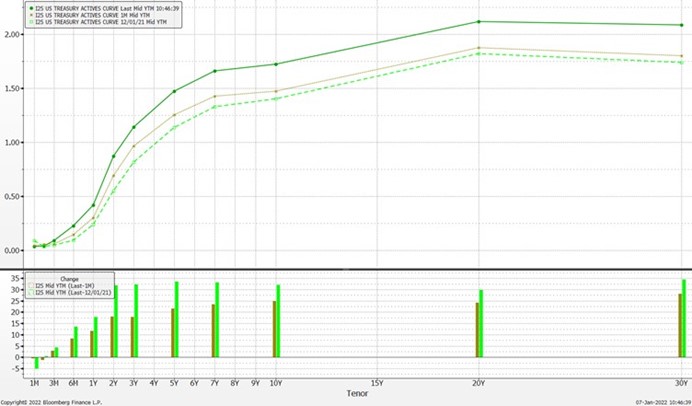Click the 20Y tenor axis label
The image size is (692, 406).
tap(479, 383)
